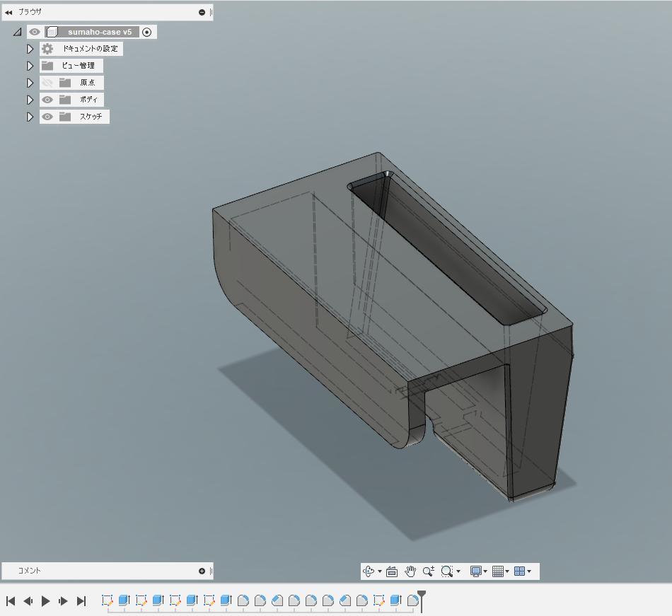Image resolution: width=672 pixels, height=616 pixels.
Task: Jump to the timeline end
Action: click(81, 601)
